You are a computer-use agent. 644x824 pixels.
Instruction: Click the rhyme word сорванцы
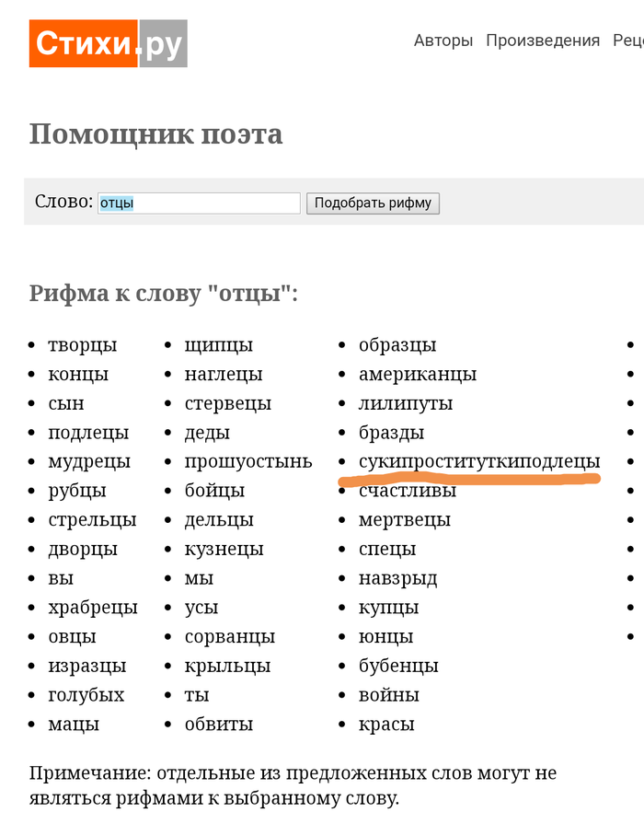(230, 637)
